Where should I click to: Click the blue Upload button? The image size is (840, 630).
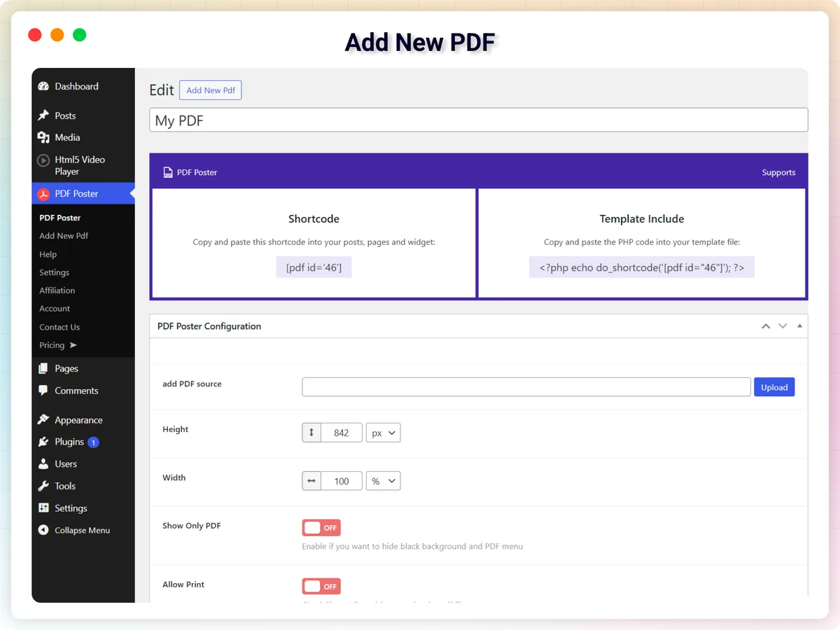tap(774, 387)
